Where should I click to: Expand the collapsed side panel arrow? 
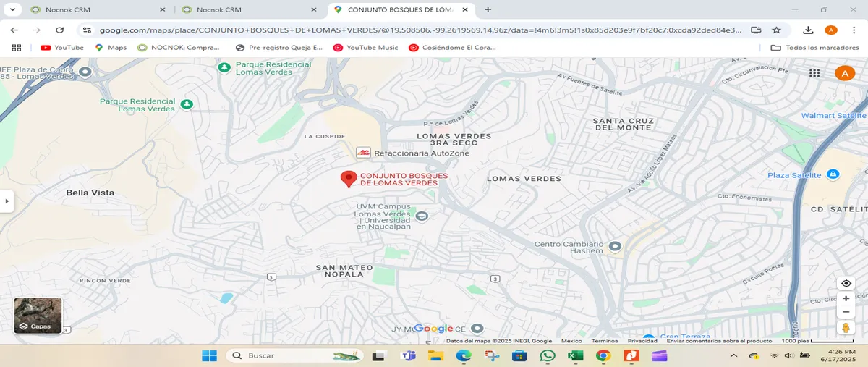(x=7, y=201)
